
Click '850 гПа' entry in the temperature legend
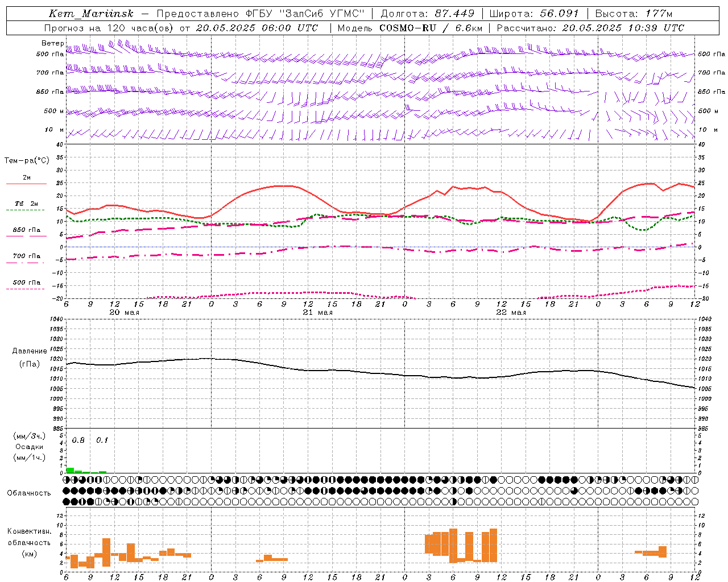click(x=27, y=230)
